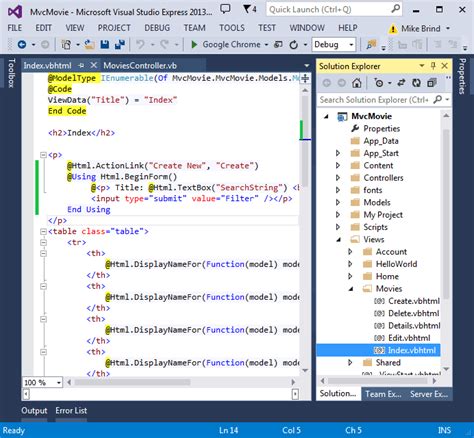Select Edit.vbhtml in Solution Explorer
Screen dimensions: 474x438
tap(409, 338)
